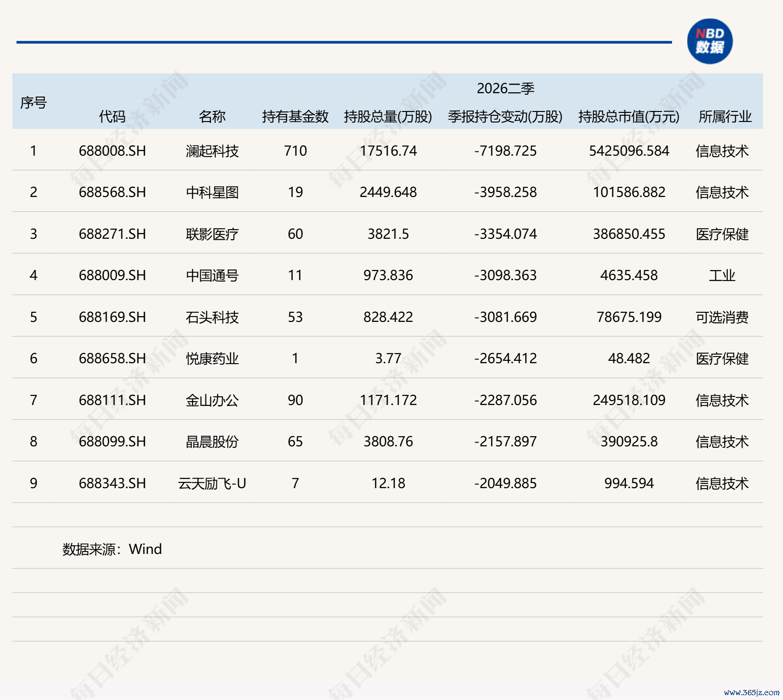Select stock code 688343.SH
Image resolution: width=783 pixels, height=700 pixels.
112,483
